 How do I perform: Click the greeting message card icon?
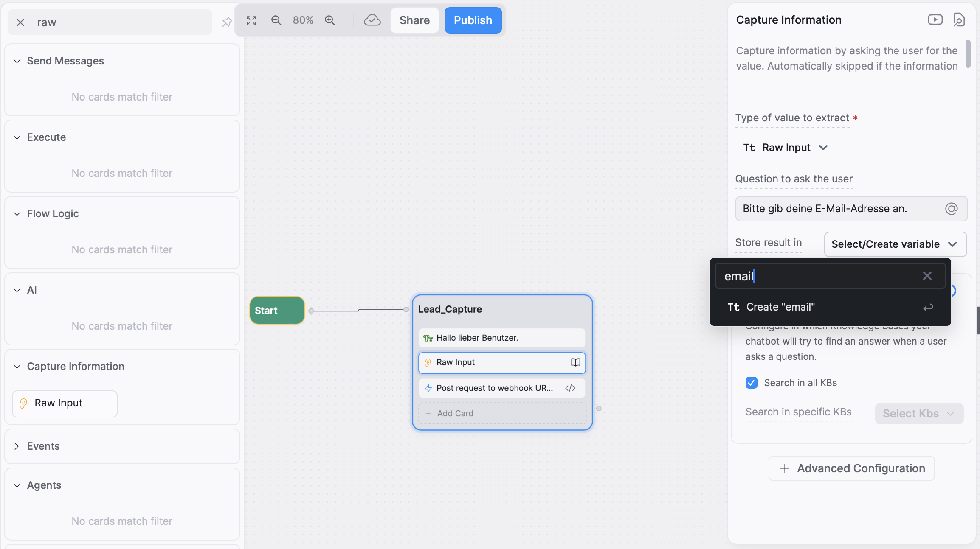pyautogui.click(x=428, y=338)
